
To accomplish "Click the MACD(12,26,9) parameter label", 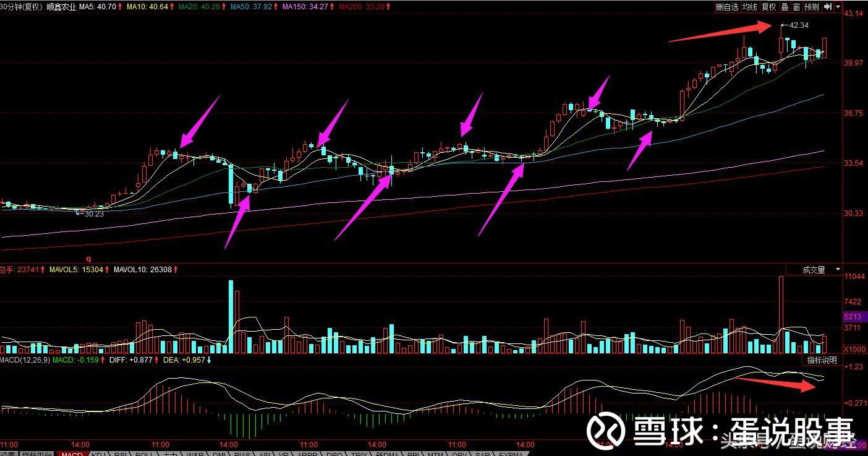I will [25, 359].
